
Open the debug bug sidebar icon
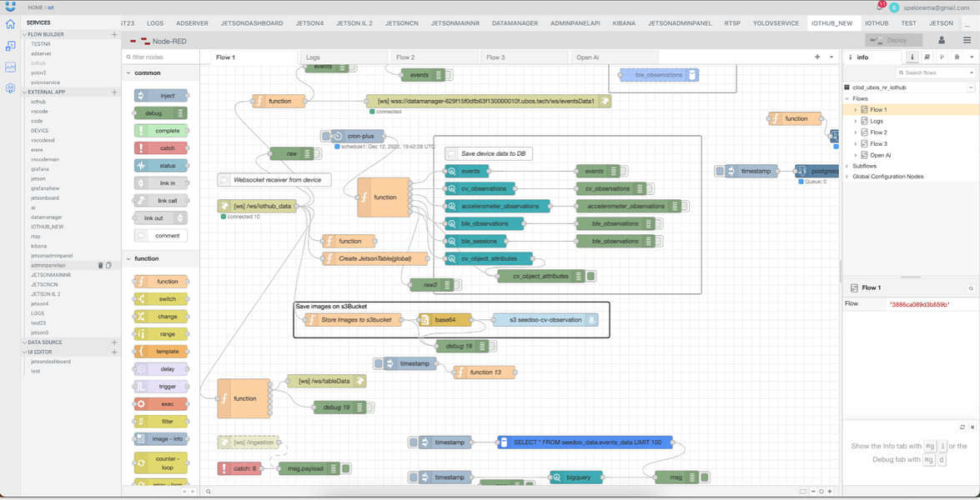click(957, 57)
